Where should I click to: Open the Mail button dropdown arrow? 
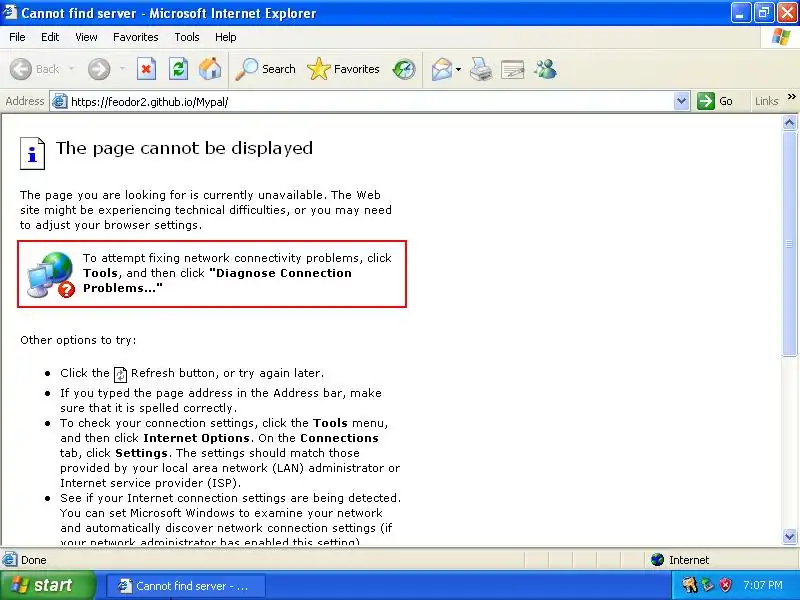tap(458, 69)
